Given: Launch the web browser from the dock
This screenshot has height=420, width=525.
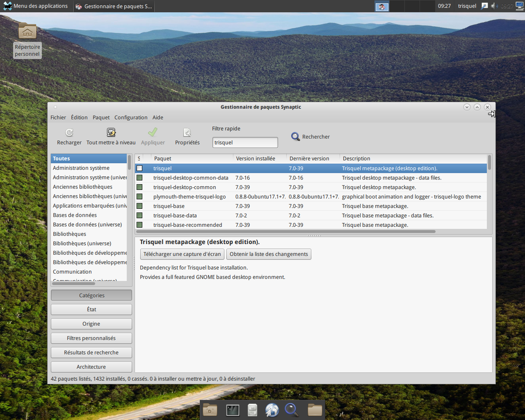Looking at the screenshot, I should 272,410.
